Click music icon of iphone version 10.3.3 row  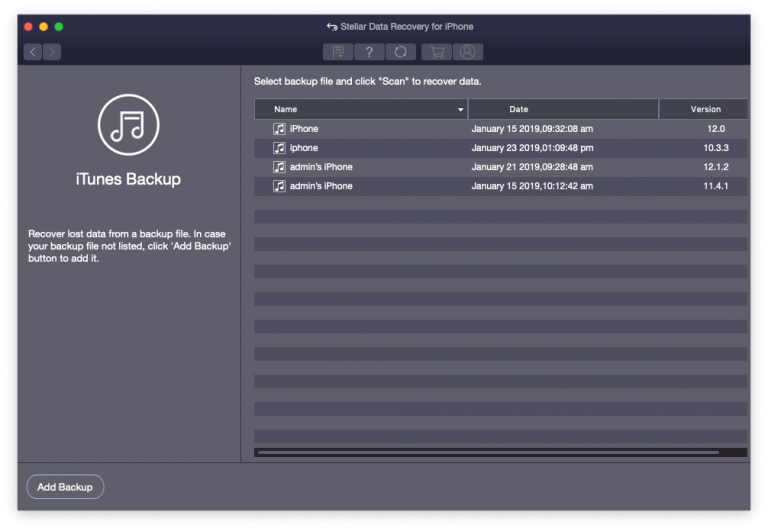coord(279,148)
